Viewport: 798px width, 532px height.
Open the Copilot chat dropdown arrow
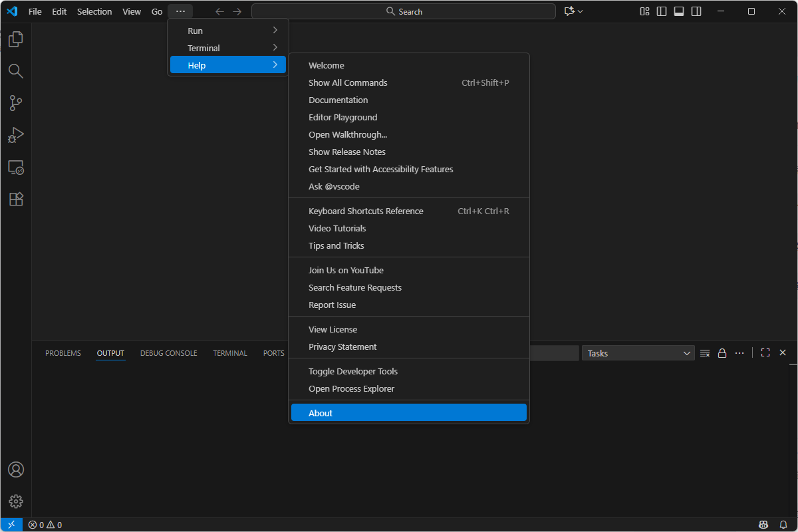(581, 11)
